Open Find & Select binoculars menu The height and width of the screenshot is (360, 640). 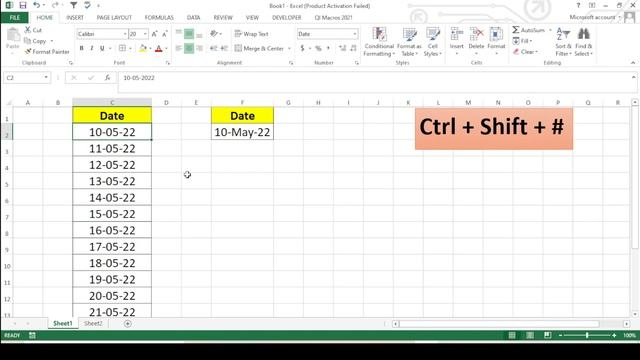(584, 42)
